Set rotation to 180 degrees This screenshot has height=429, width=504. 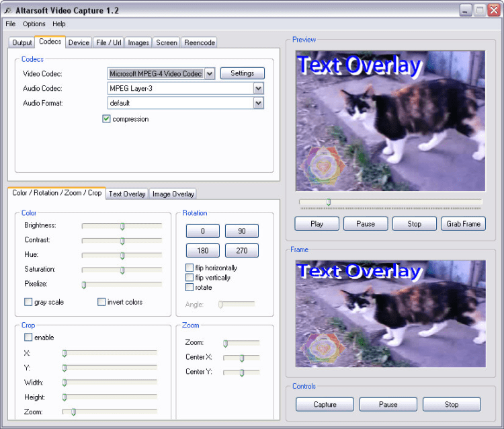203,251
